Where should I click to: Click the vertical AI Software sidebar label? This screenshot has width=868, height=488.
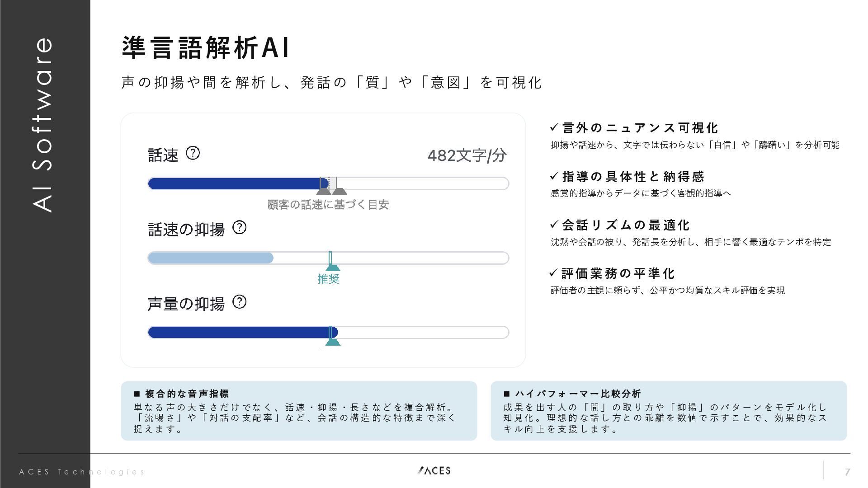tap(44, 124)
